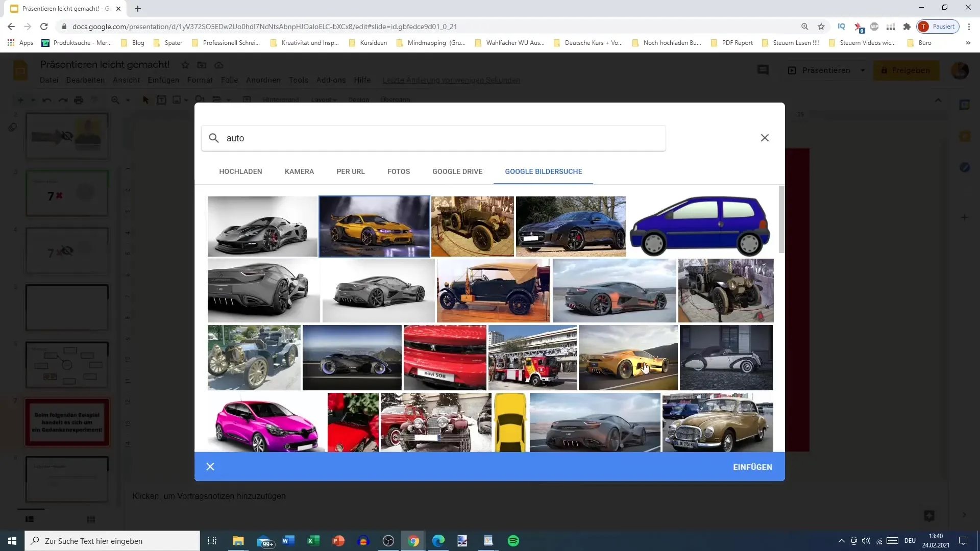980x551 pixels.
Task: Click the search icon in dialog
Action: (x=214, y=138)
